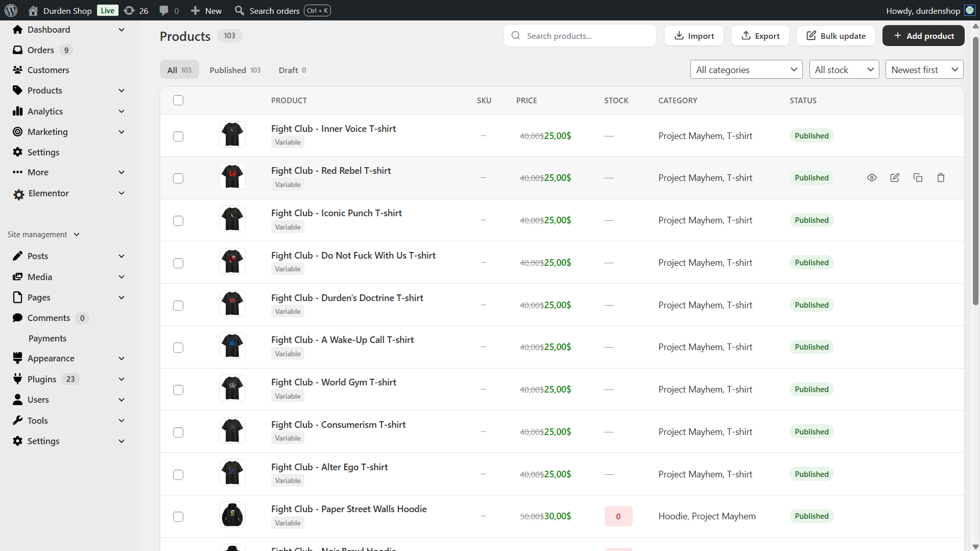Open the All stock filter dropdown
Image resolution: width=980 pixels, height=551 pixels.
coord(844,69)
